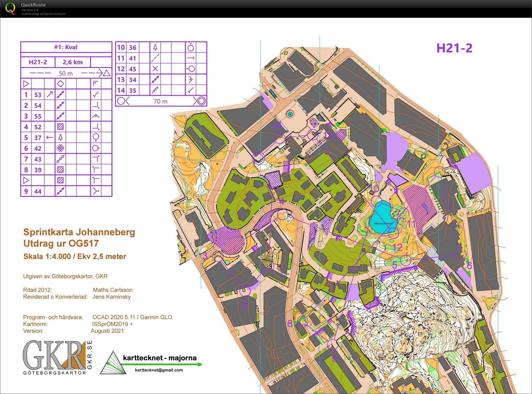Click the karttecknet triangle logo
This screenshot has width=532, height=394.
pyautogui.click(x=113, y=363)
